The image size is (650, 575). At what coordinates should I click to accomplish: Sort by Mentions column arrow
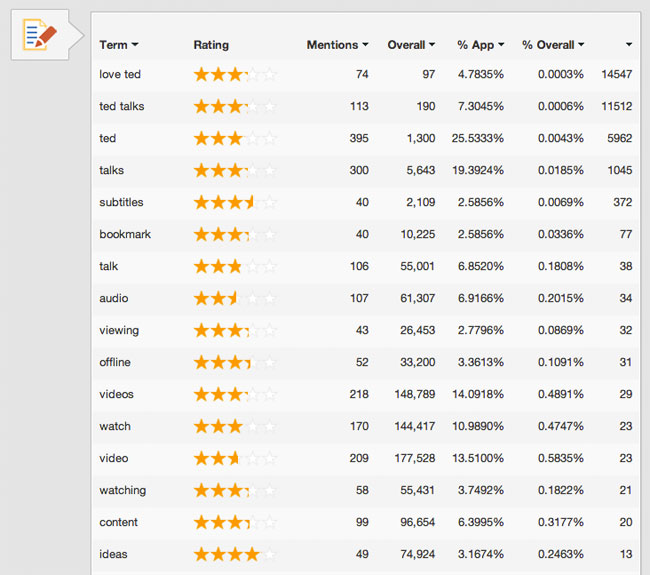point(365,45)
